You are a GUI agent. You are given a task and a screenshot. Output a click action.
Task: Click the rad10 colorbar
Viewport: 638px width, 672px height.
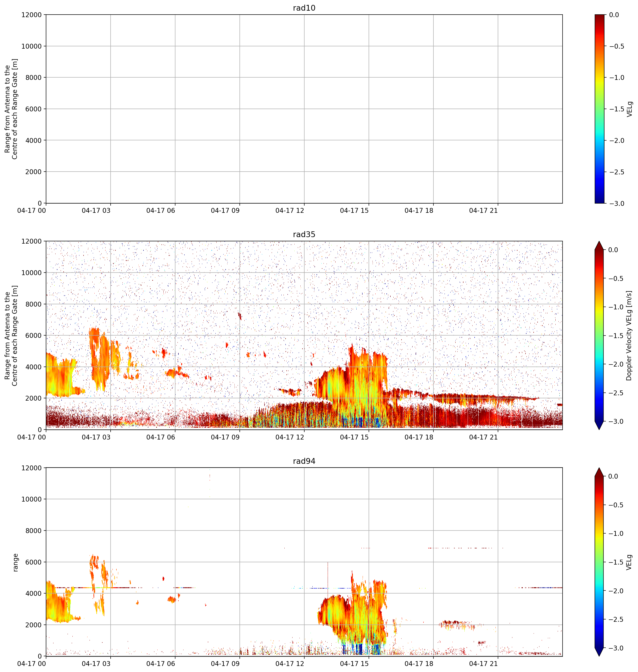click(600, 109)
